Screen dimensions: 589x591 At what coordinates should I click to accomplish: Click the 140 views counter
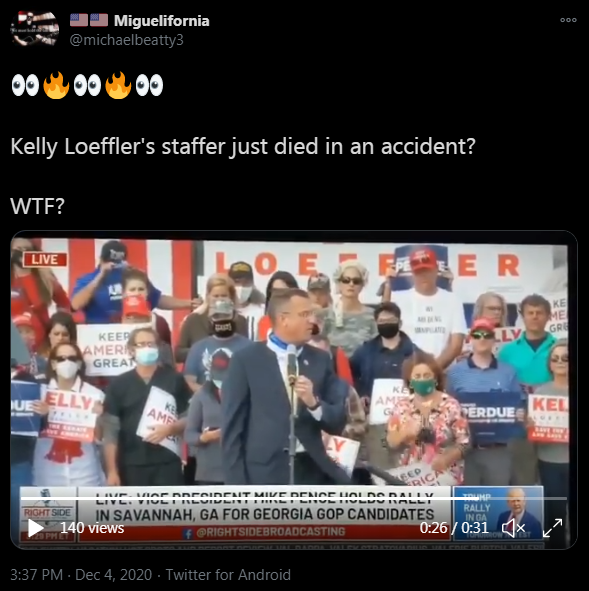tap(92, 528)
